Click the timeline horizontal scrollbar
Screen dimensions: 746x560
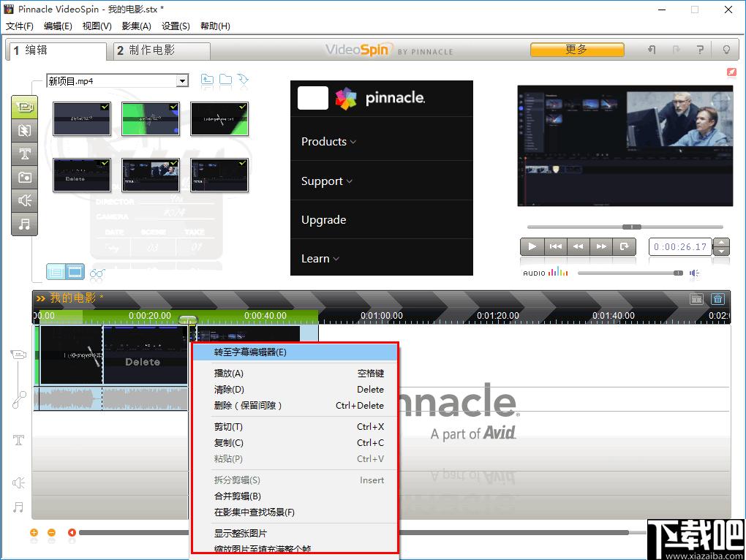click(x=353, y=532)
